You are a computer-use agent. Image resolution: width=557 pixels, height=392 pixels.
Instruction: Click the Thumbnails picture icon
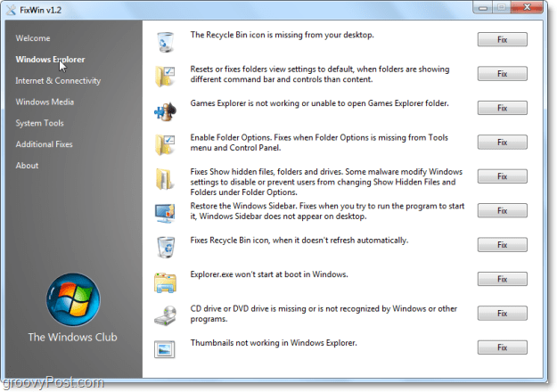click(x=165, y=349)
